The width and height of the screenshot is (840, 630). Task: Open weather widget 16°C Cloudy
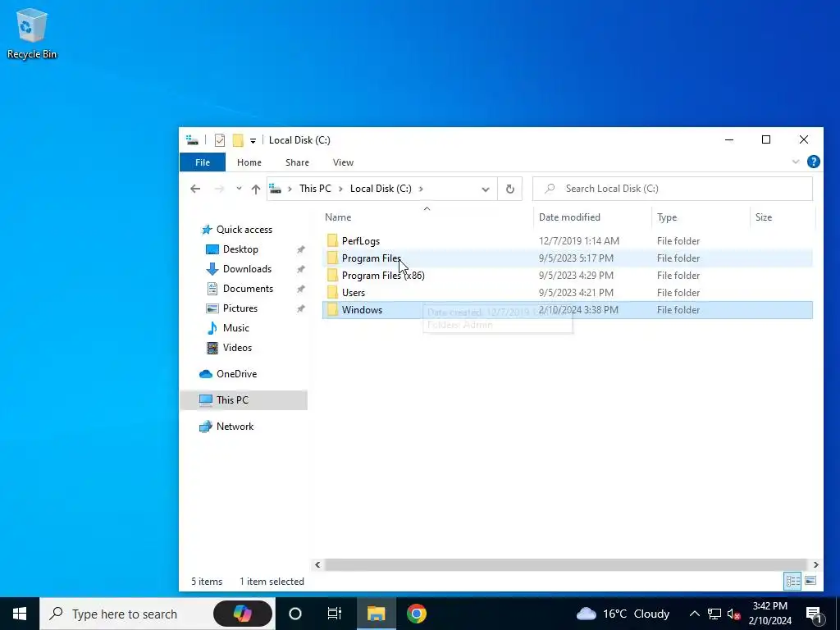click(x=623, y=614)
